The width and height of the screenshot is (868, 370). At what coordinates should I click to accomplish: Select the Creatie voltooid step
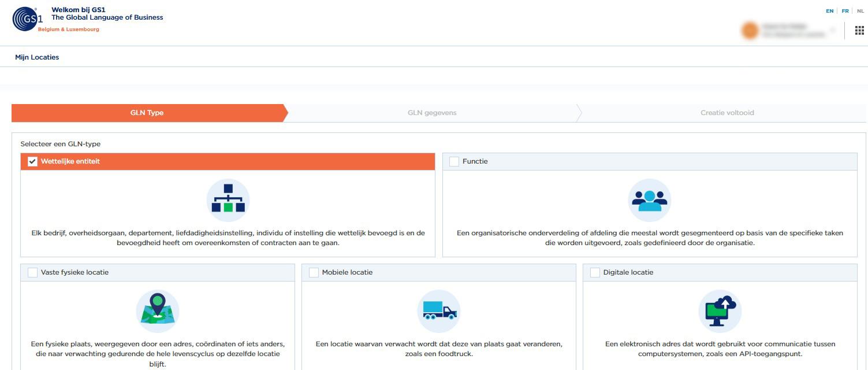727,113
